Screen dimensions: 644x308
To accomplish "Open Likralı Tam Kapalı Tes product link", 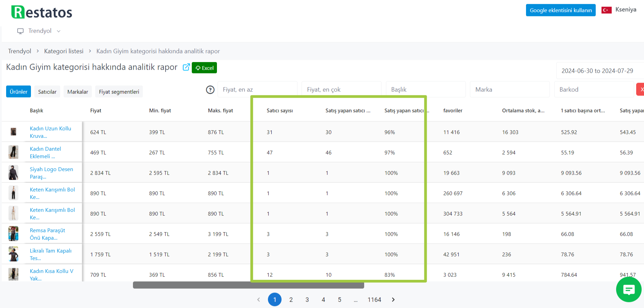I will coord(51,254).
